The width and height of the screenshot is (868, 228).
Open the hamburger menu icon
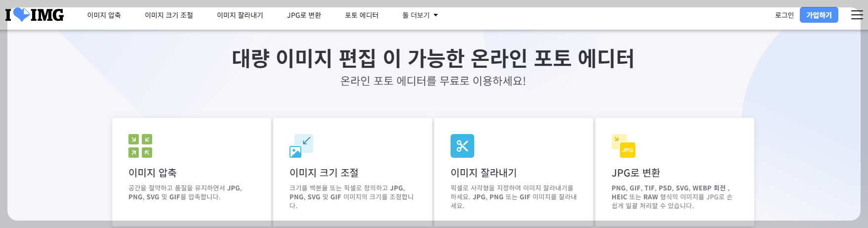(857, 15)
